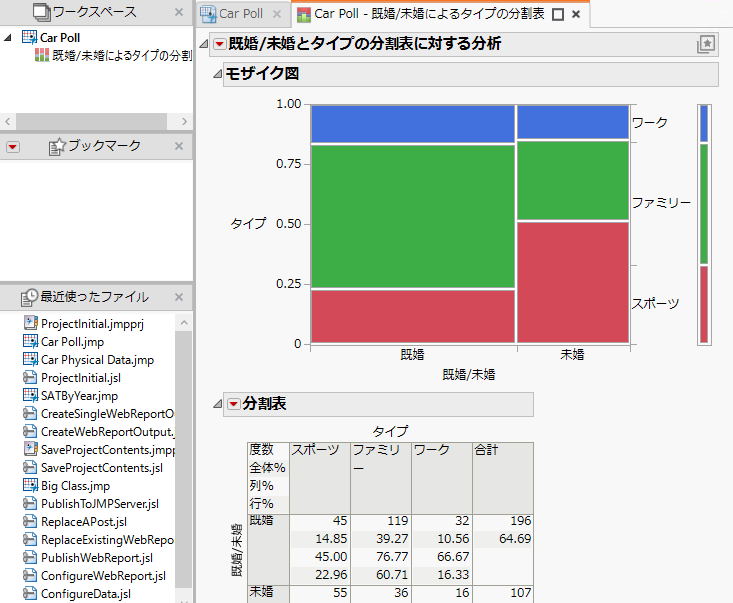The width and height of the screenshot is (733, 603).
Task: Select green ファミリー cell for 既婚 in mosaic
Action: [413, 216]
